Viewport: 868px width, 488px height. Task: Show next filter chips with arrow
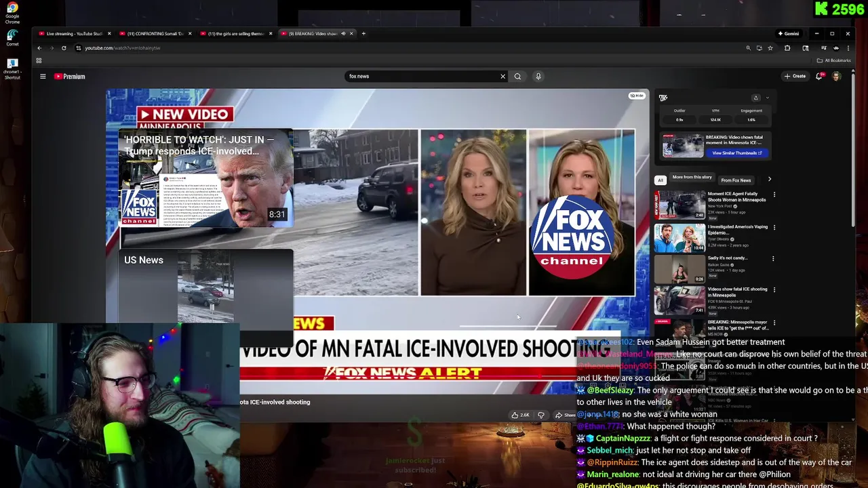tap(769, 180)
